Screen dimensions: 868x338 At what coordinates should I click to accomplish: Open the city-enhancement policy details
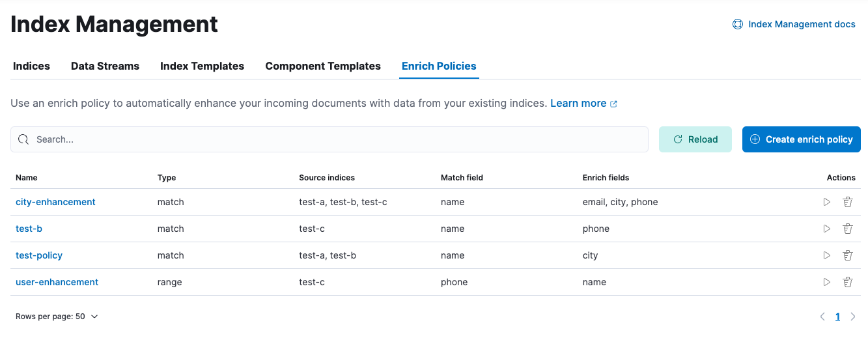coord(55,202)
